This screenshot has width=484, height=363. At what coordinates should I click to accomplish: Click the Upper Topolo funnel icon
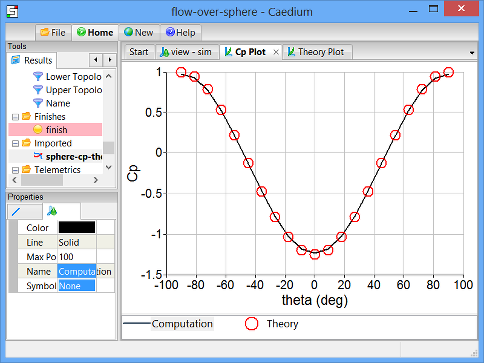(x=38, y=90)
